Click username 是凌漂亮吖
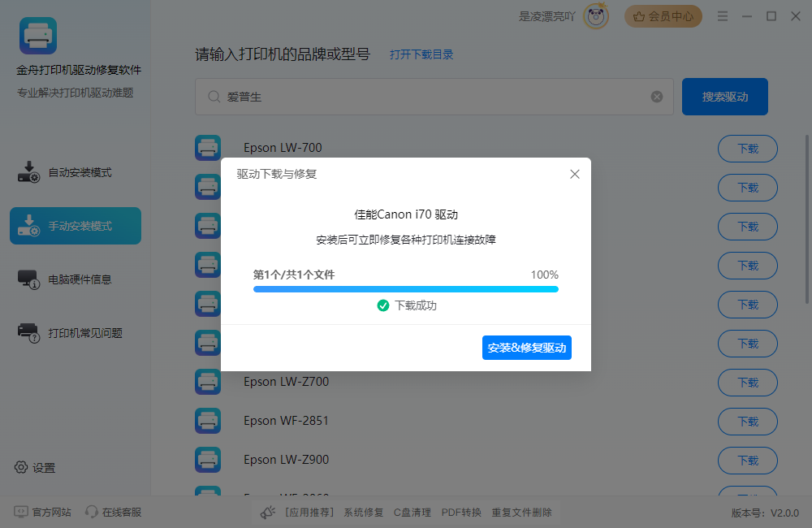This screenshot has height=528, width=812. point(546,16)
